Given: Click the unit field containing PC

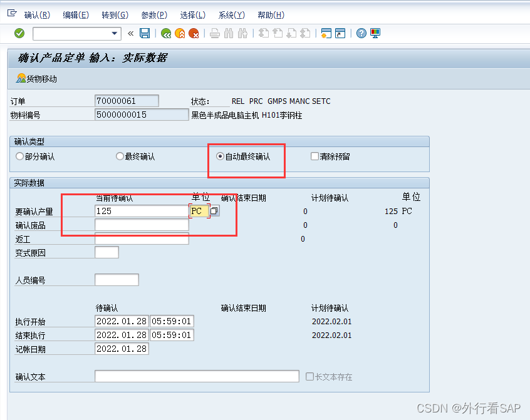Looking at the screenshot, I should (199, 211).
